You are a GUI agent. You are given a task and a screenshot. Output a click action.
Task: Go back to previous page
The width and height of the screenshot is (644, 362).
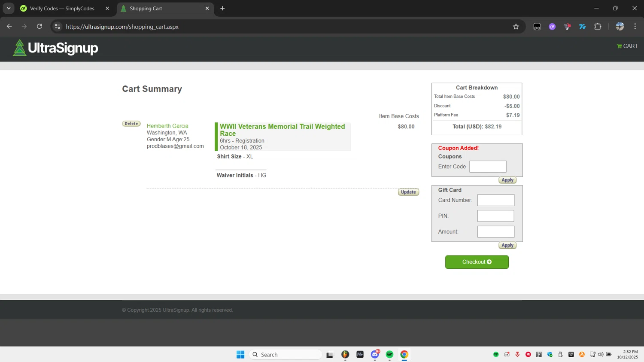click(9, 27)
